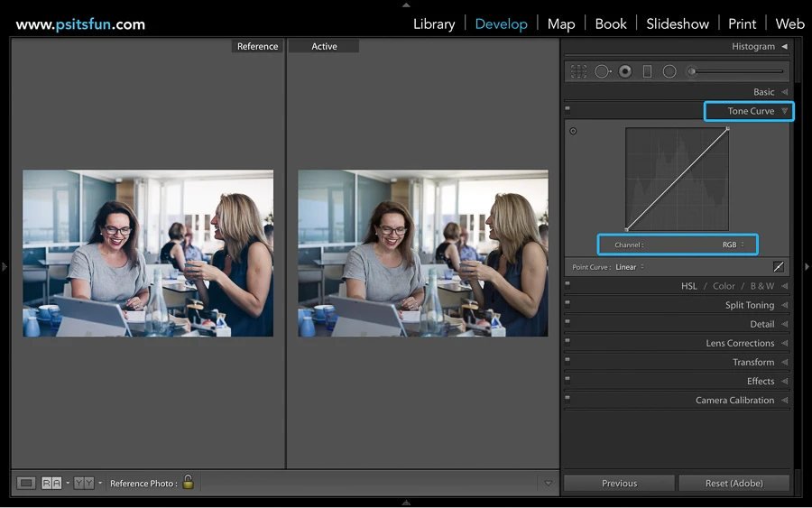Click the Previous button
This screenshot has height=508, width=812.
pos(619,483)
